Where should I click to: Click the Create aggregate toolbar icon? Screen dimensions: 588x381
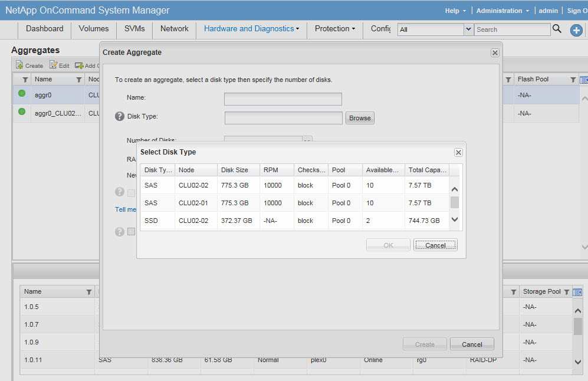(19, 65)
